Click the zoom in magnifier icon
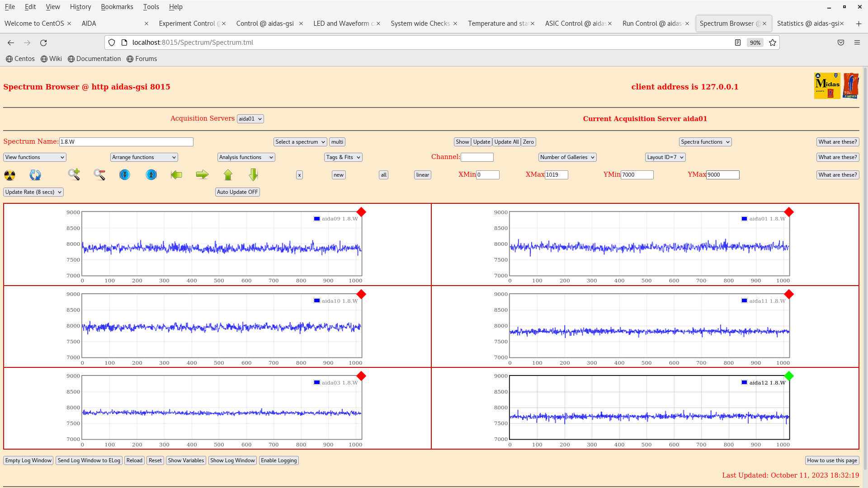 [74, 174]
